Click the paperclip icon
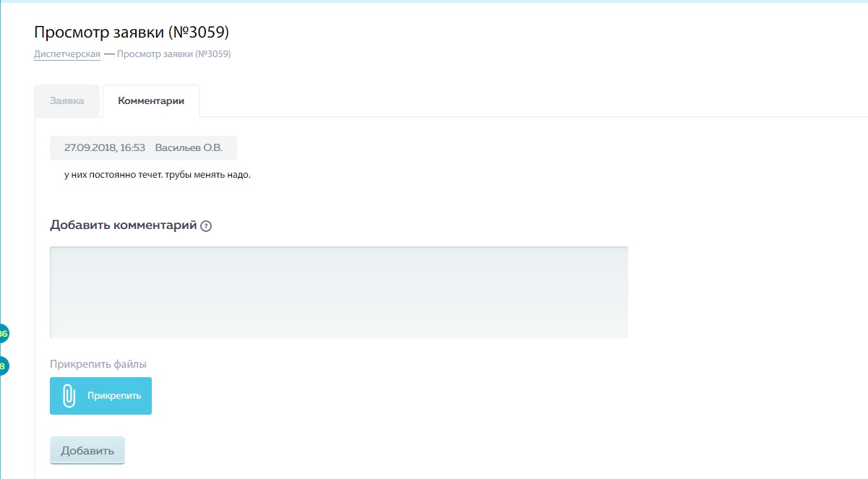Image resolution: width=868 pixels, height=479 pixels. point(69,396)
